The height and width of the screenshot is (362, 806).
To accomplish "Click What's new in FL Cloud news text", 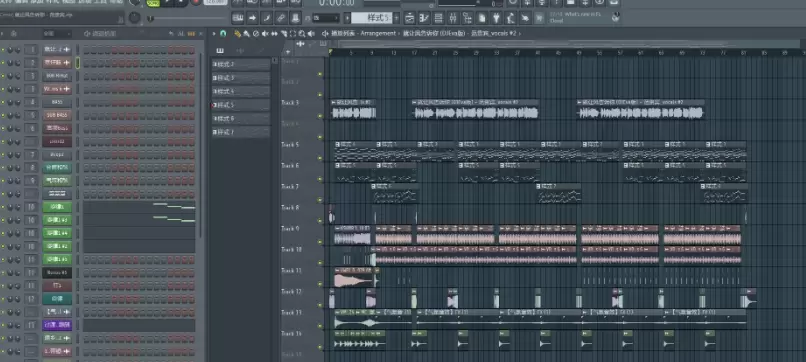I will tap(575, 17).
